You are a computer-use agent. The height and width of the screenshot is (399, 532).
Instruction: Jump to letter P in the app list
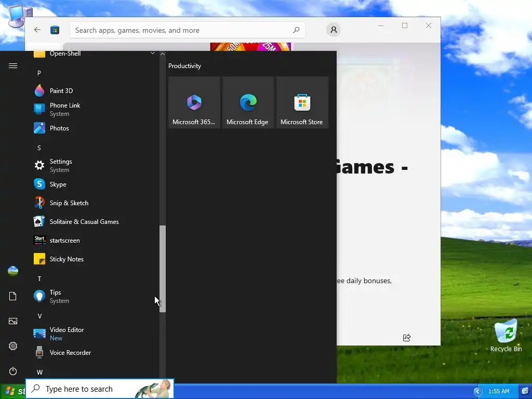(39, 73)
